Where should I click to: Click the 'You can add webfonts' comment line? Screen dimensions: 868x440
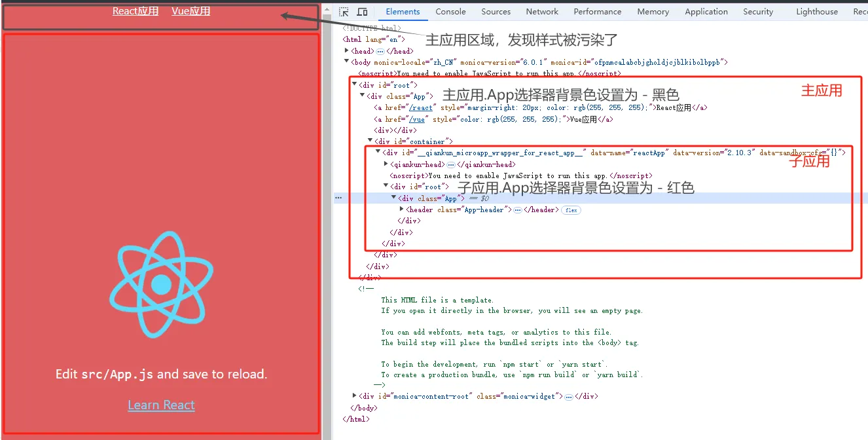point(496,332)
